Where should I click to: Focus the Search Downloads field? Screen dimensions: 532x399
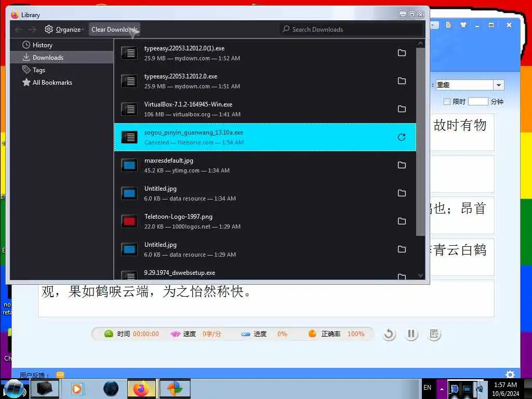[352, 30]
